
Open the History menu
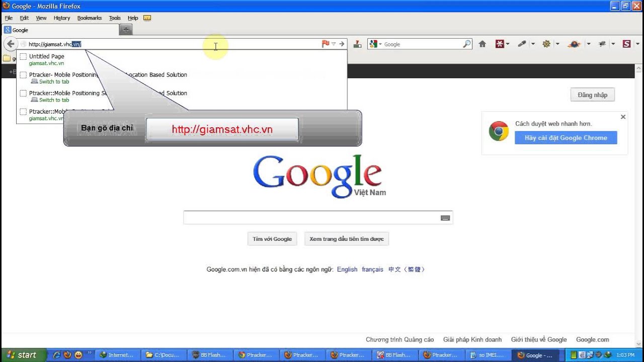pos(62,18)
